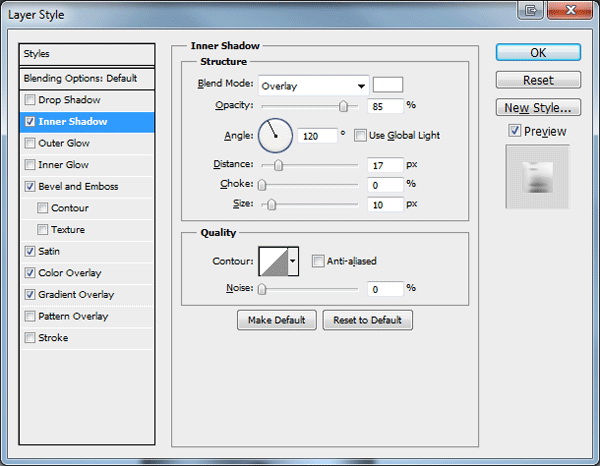Toggle the Preview checkbox

[x=515, y=131]
